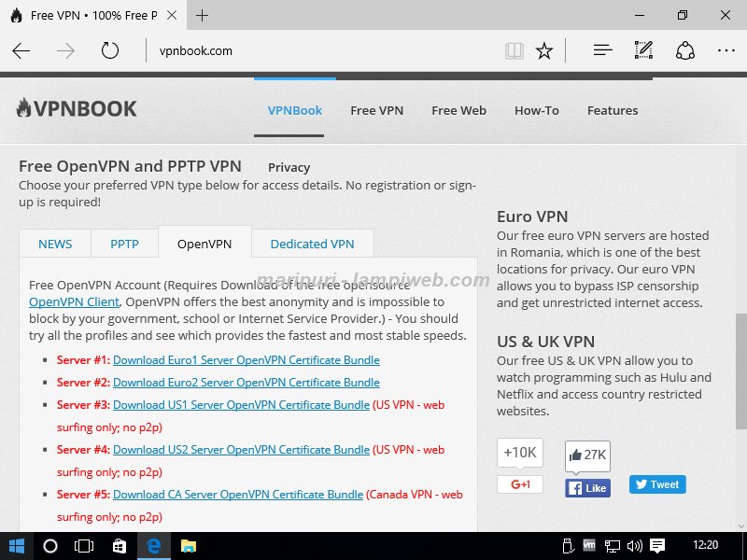
Task: Download CA Server OpenVPN Certificate Bundle
Action: tap(238, 495)
